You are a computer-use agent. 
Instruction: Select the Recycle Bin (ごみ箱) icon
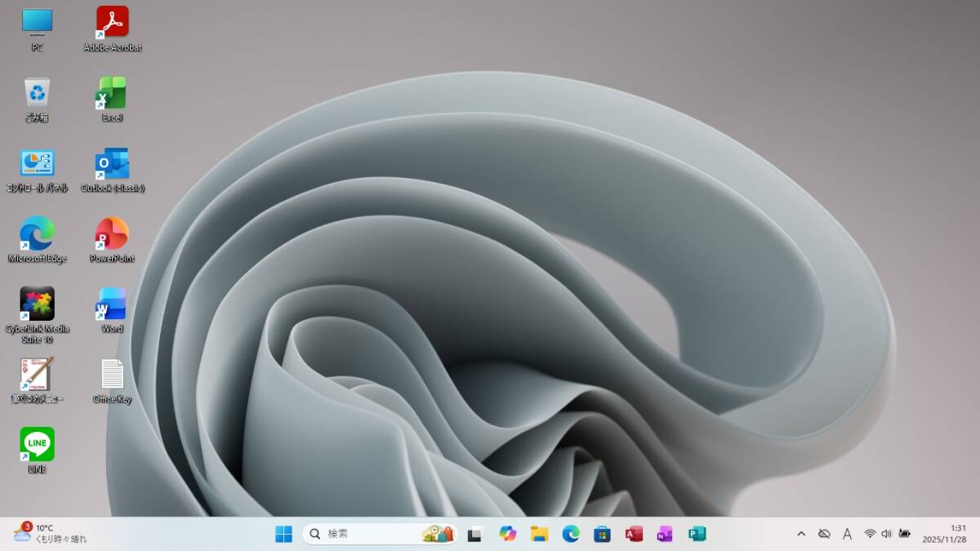tap(37, 94)
